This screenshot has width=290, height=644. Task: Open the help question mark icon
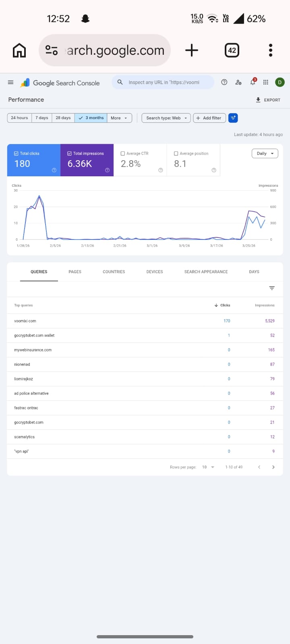coord(224,82)
